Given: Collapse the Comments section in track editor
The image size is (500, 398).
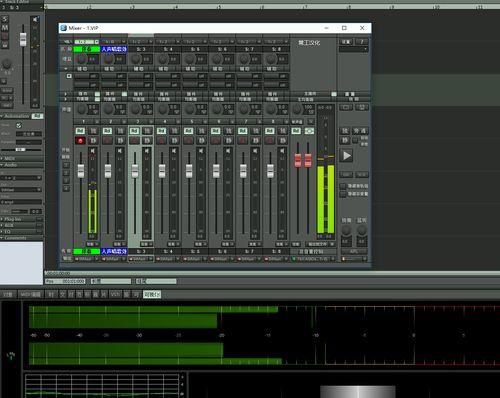Looking at the screenshot, I should 2,238.
